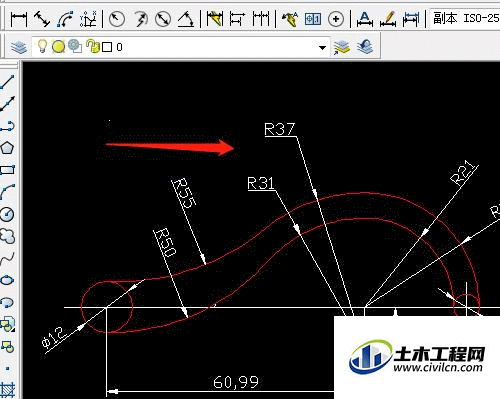500x399 pixels.
Task: Pick the Ordinate dimension tool
Action: pos(89,19)
